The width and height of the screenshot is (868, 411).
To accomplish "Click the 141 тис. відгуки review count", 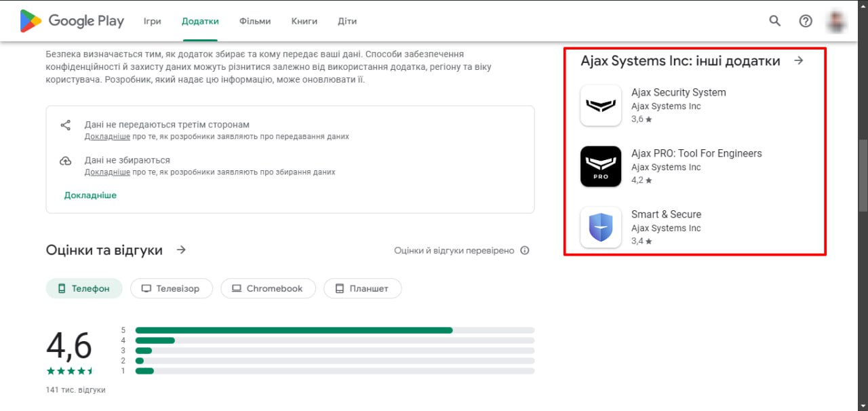I will [76, 390].
